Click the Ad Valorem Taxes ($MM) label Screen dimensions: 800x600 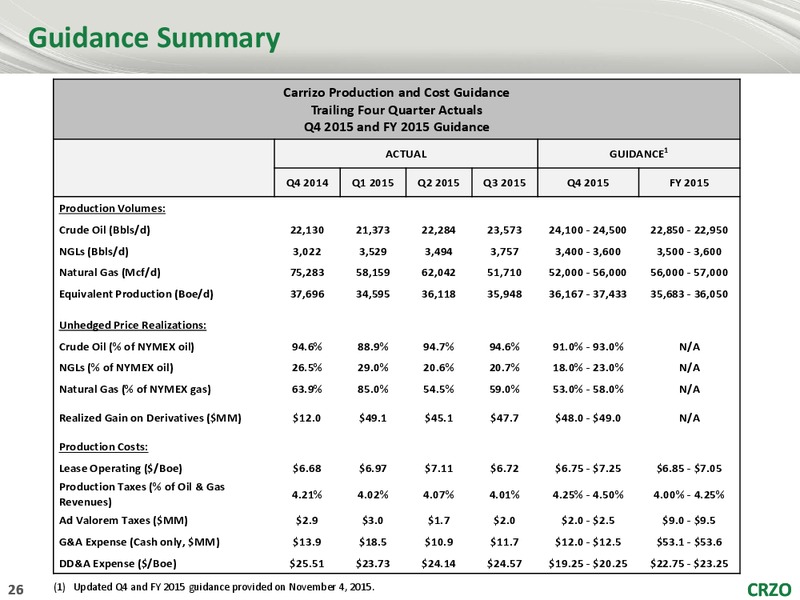tap(123, 520)
